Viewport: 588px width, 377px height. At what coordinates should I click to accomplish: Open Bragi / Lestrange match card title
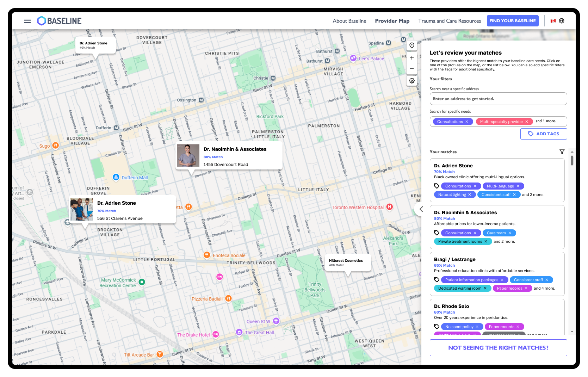[x=455, y=259]
